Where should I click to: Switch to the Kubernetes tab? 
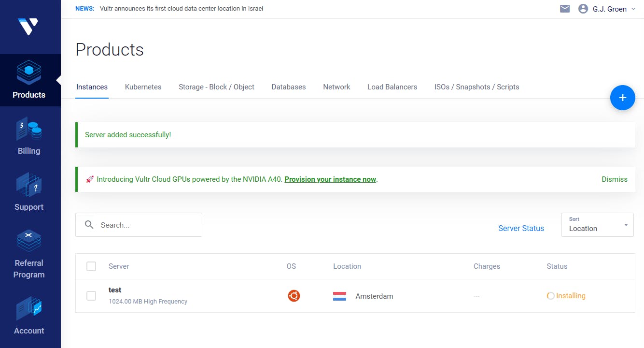coord(143,87)
